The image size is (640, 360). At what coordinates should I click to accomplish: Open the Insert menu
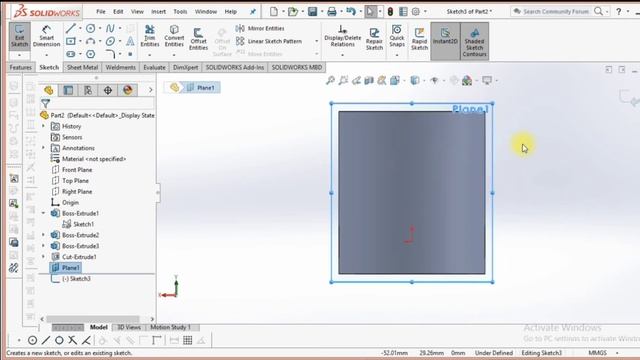point(158,11)
